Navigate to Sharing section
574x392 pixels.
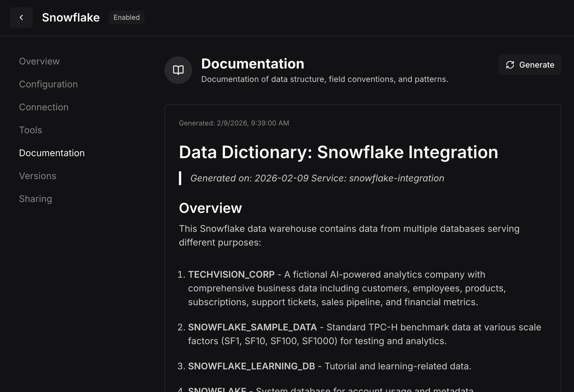pyautogui.click(x=35, y=199)
